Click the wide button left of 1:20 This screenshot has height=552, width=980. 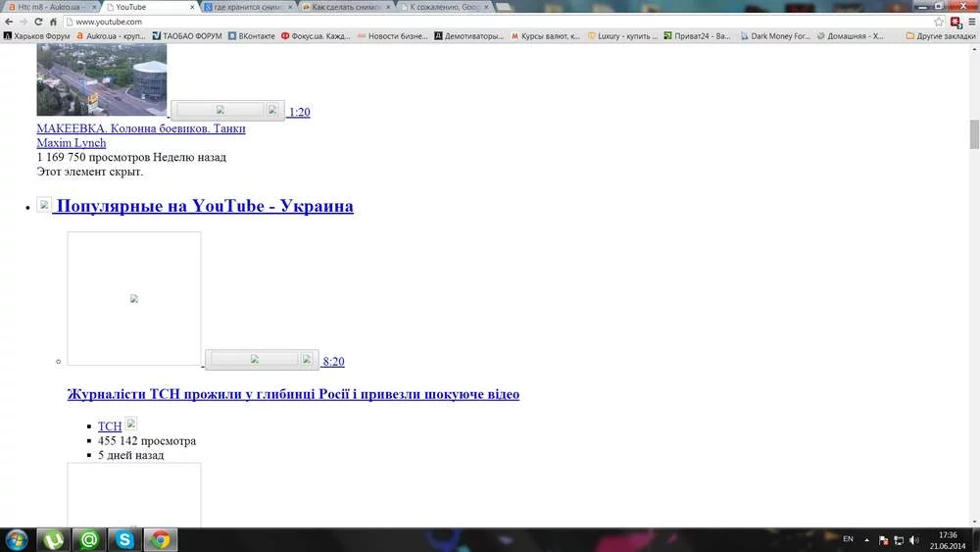220,110
